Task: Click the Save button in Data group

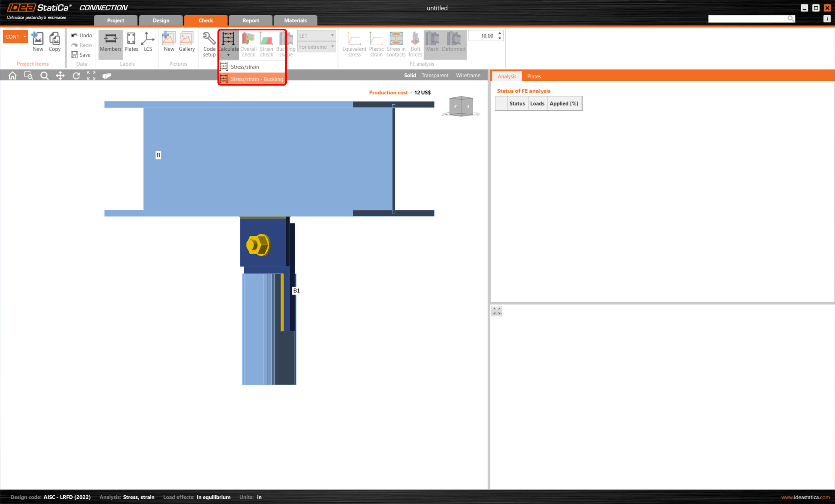Action: point(81,55)
